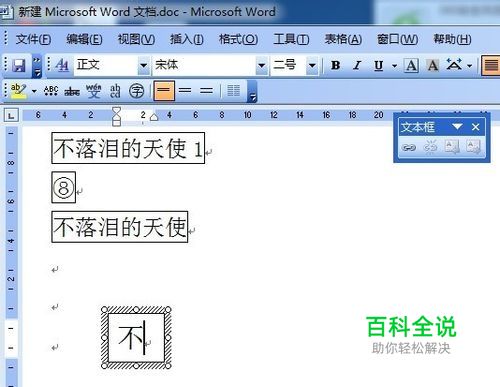Click the font name field 宋体
Image resolution: width=500 pixels, height=387 pixels.
pyautogui.click(x=204, y=65)
